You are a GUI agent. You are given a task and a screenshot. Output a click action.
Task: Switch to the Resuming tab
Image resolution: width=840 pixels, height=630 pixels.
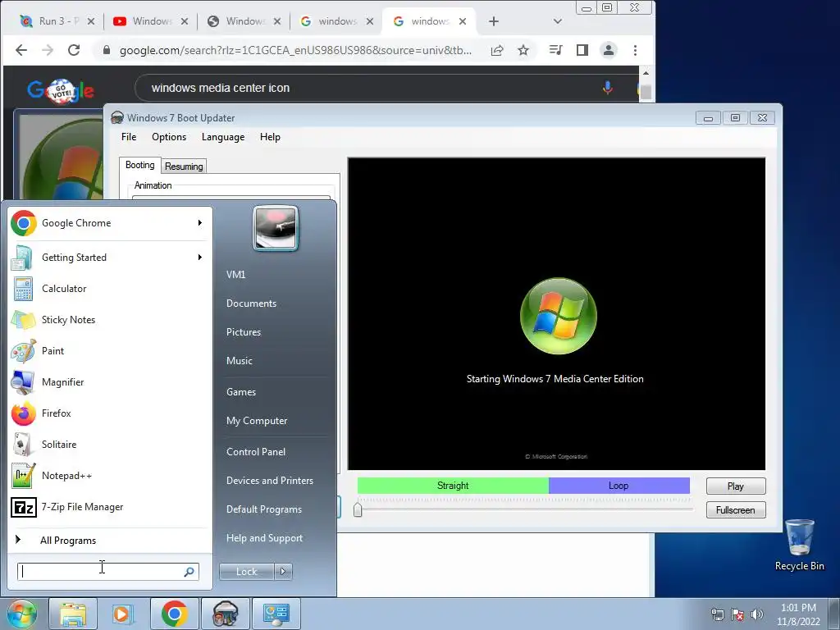click(184, 167)
